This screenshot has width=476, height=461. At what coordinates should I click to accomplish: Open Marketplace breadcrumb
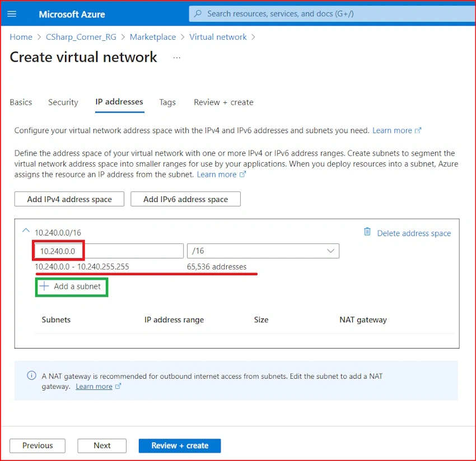(x=153, y=37)
